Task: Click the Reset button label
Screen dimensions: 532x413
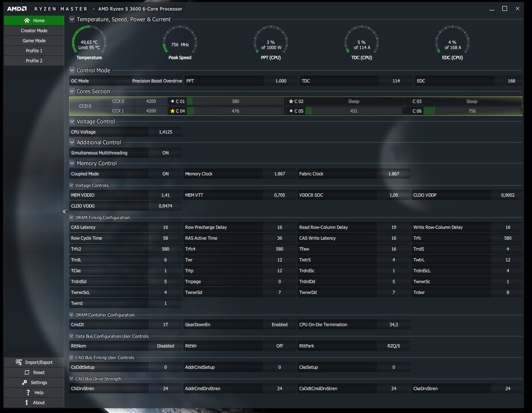Action: click(x=38, y=372)
